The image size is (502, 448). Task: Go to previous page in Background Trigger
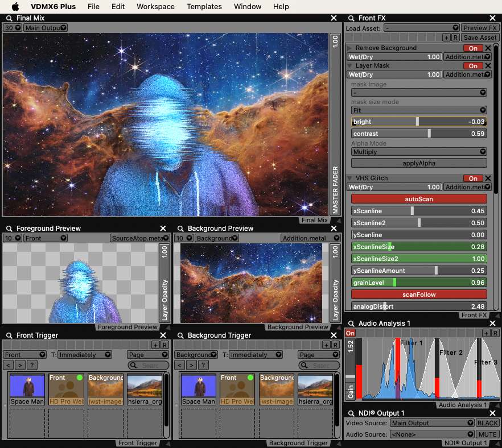click(181, 365)
